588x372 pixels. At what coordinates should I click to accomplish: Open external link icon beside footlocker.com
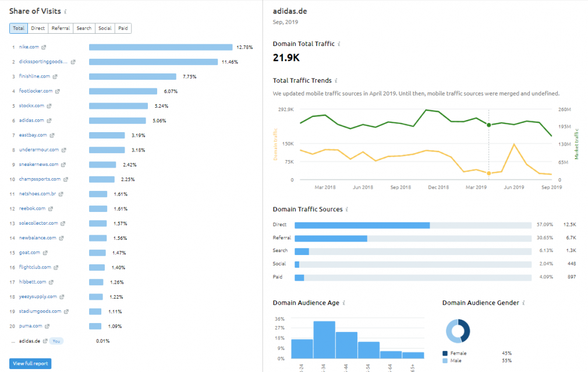58,91
